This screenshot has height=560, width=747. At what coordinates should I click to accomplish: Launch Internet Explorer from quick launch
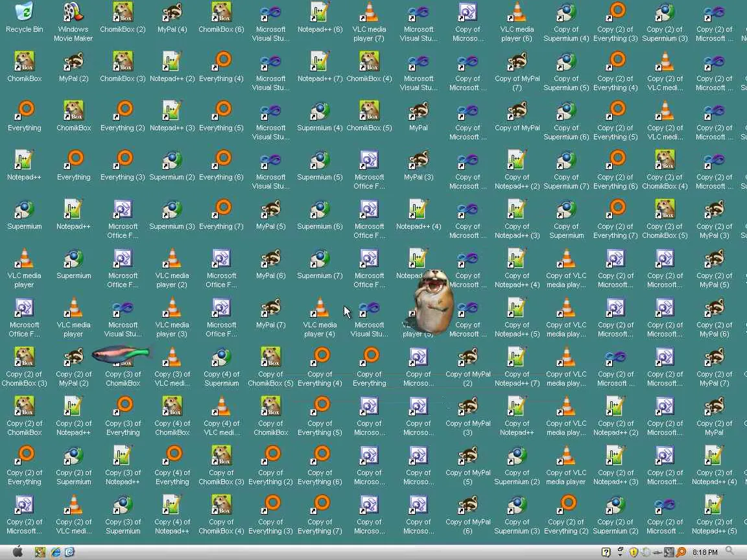(55, 552)
